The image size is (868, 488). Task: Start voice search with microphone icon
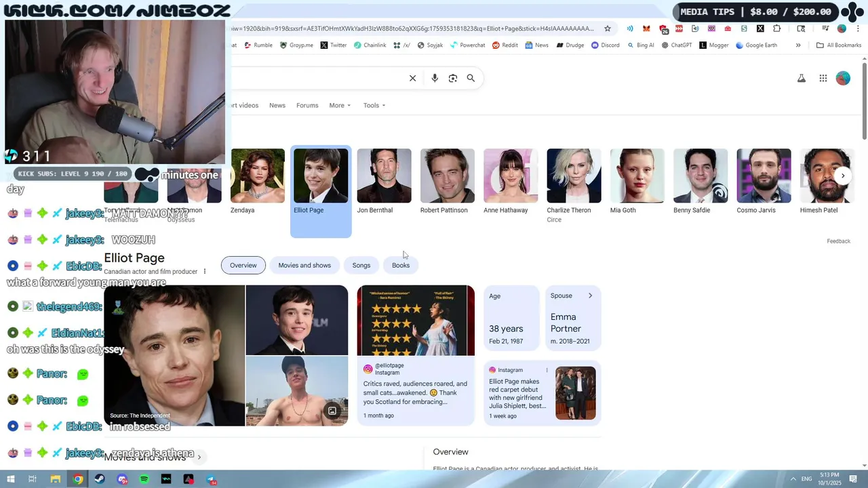(x=435, y=78)
